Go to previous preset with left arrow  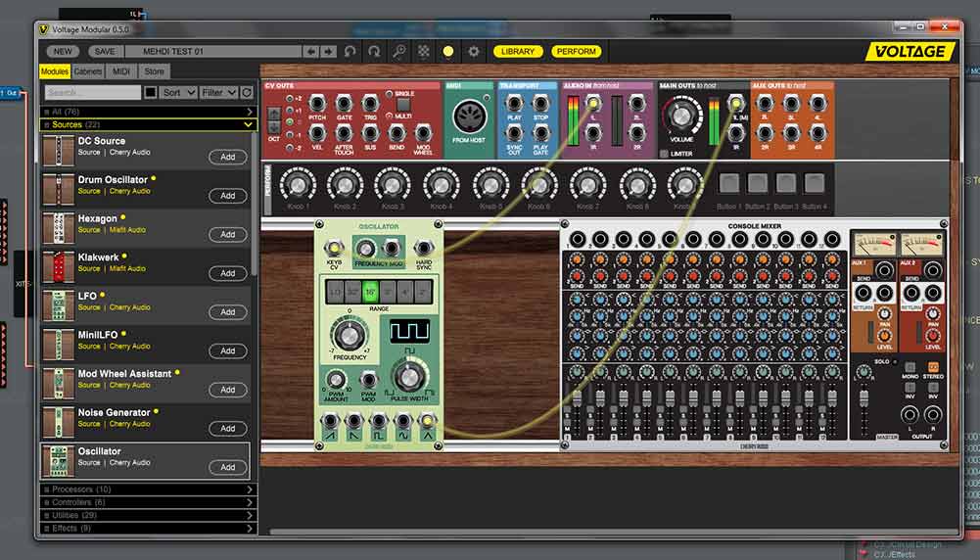[310, 51]
